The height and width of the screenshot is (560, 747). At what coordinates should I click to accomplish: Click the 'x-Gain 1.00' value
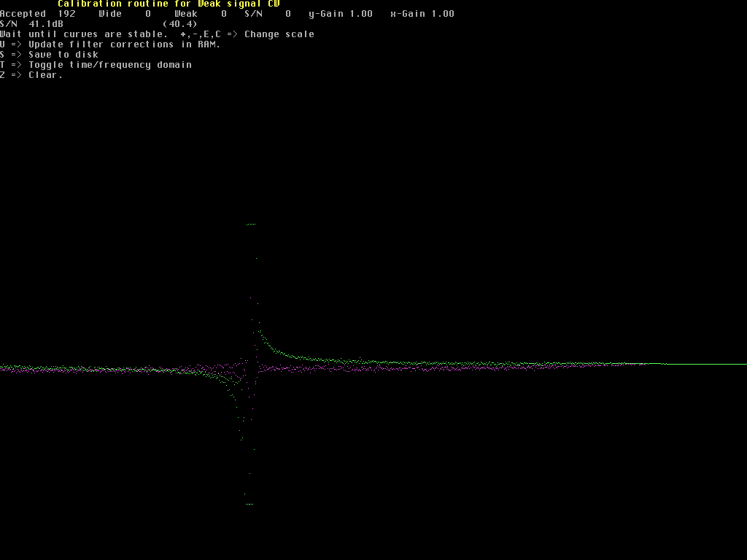pos(422,14)
